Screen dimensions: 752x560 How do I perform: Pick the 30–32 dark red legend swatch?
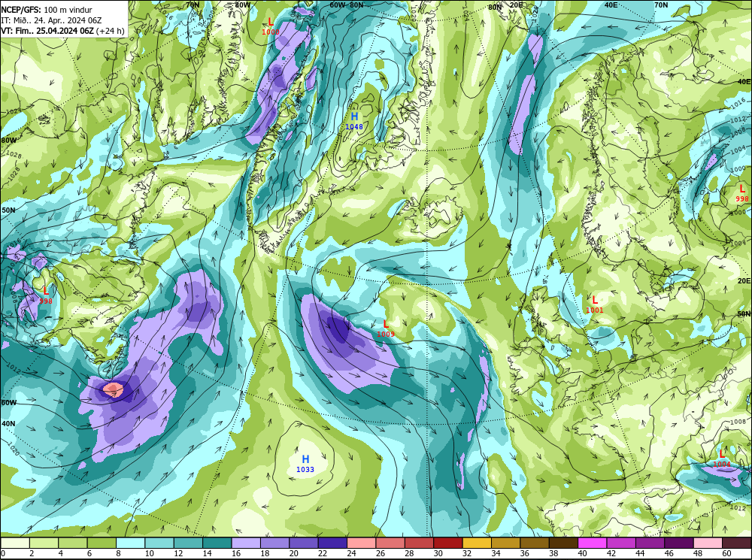click(448, 543)
